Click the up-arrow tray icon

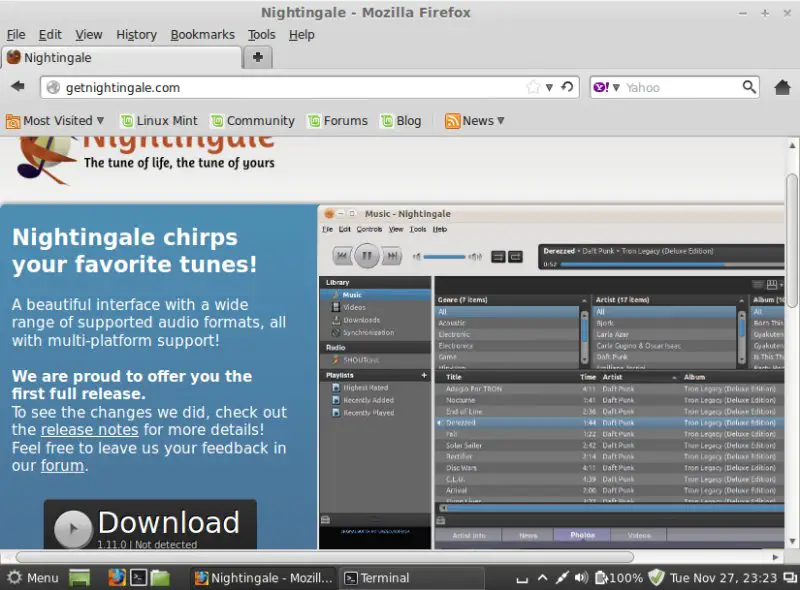point(542,578)
